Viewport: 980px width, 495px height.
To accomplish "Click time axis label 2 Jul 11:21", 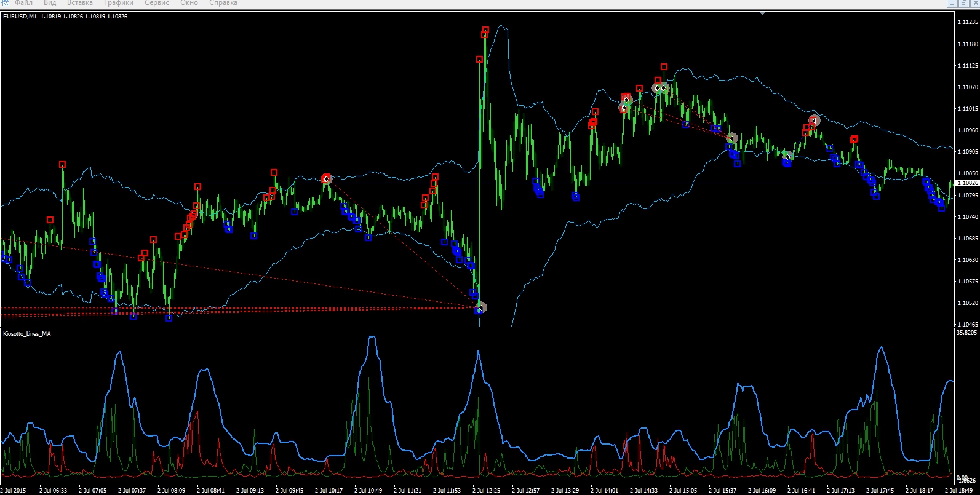I will coord(408,491).
